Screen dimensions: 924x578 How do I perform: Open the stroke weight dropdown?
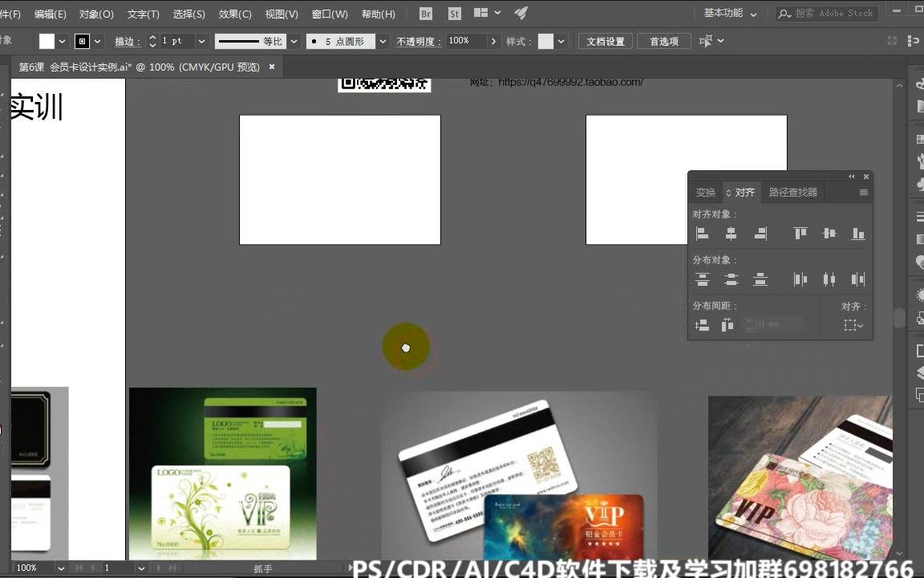[201, 41]
